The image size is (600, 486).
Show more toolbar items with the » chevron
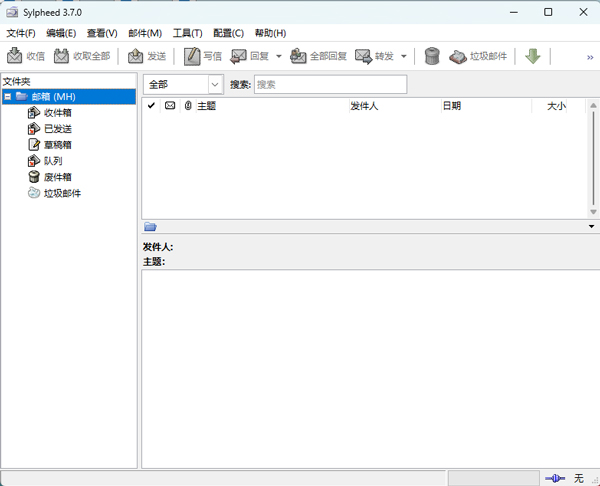coord(590,57)
